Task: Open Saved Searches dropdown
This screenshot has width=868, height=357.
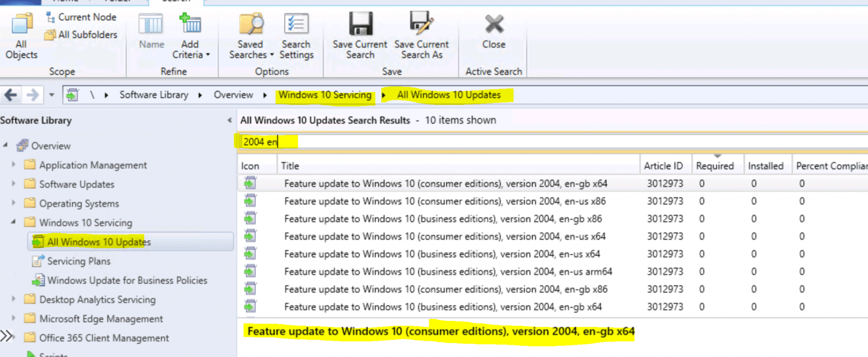Action: tap(251, 36)
